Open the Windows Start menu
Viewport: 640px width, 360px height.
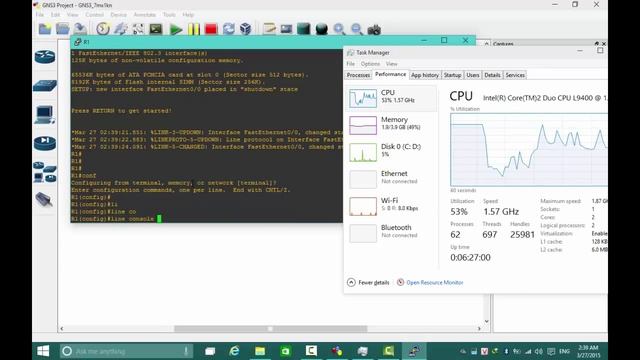pyautogui.click(x=43, y=351)
